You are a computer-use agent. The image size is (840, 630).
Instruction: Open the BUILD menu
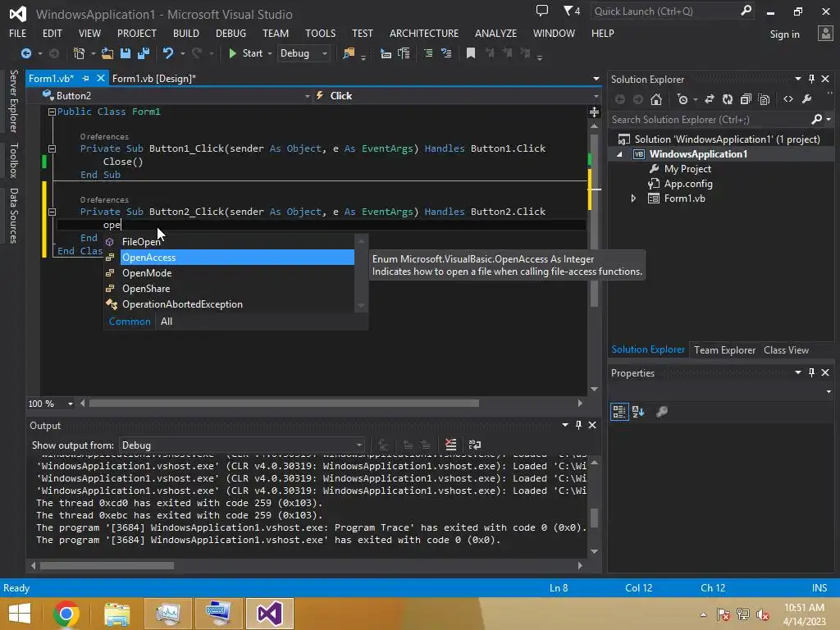click(x=186, y=33)
